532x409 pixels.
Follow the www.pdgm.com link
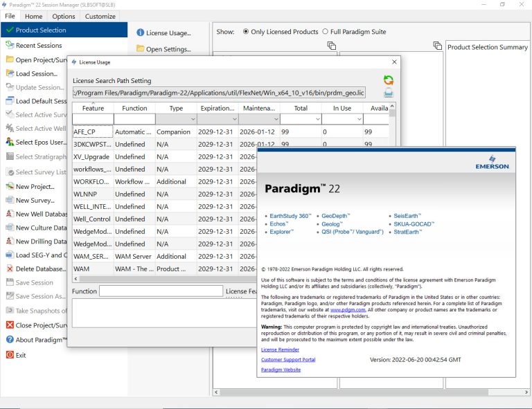(348, 310)
